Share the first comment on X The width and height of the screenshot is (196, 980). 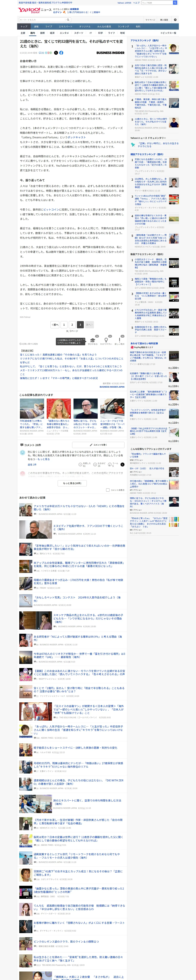pyautogui.click(x=122, y=465)
